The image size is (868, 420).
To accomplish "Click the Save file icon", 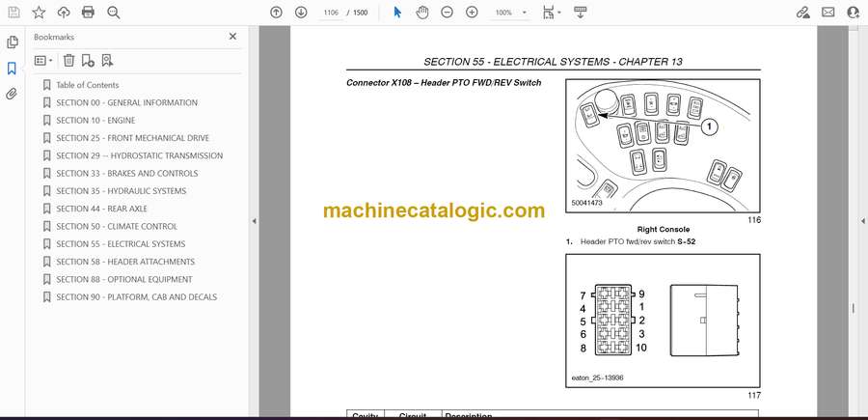I will coord(14,13).
